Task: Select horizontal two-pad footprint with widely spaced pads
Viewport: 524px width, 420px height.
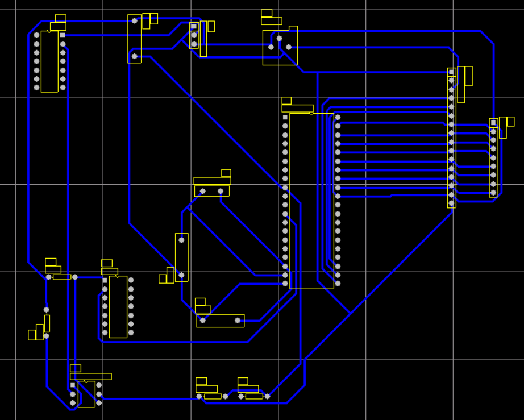Action: pos(220,321)
